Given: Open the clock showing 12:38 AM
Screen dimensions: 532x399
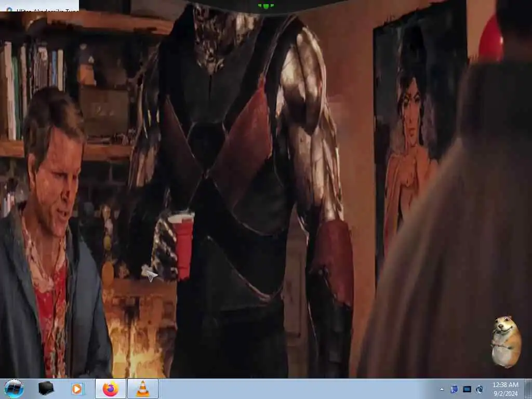Looking at the screenshot, I should pos(506,389).
